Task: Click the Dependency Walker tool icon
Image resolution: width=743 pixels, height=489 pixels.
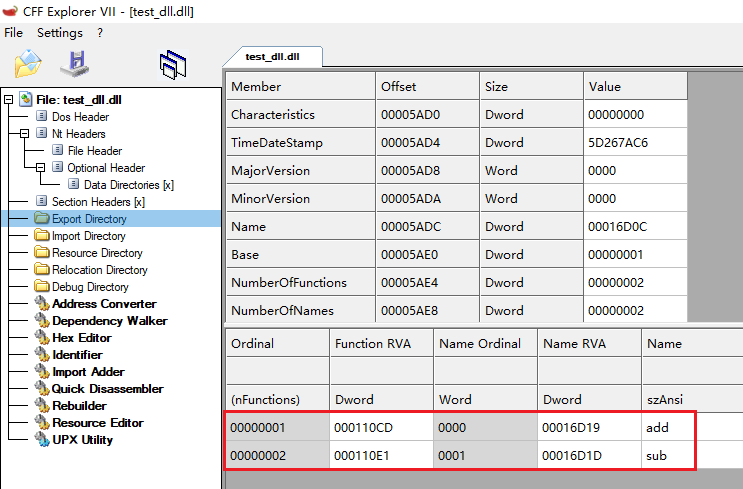Action: [x=42, y=321]
